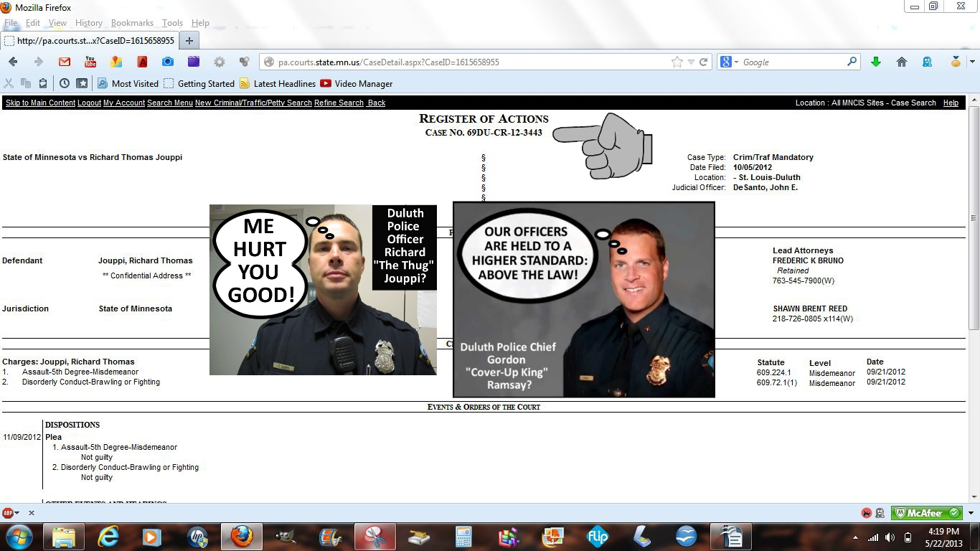Open the History menu

point(89,23)
